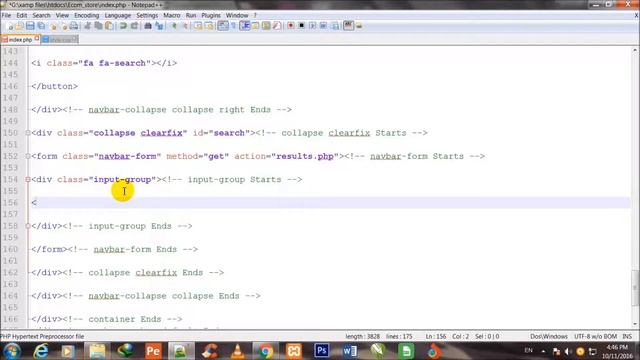Viewport: 640px width, 360px height.
Task: Click the fa fa-search class text on line 144
Action: click(x=114, y=63)
